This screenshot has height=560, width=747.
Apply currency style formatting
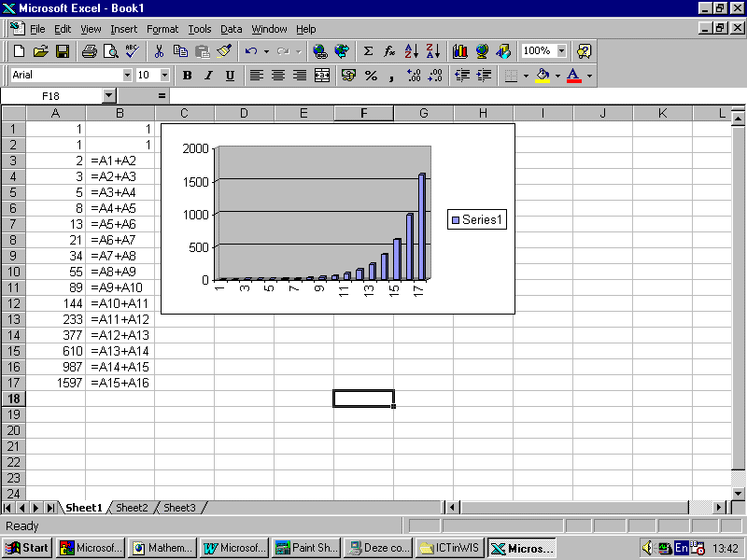[x=348, y=76]
